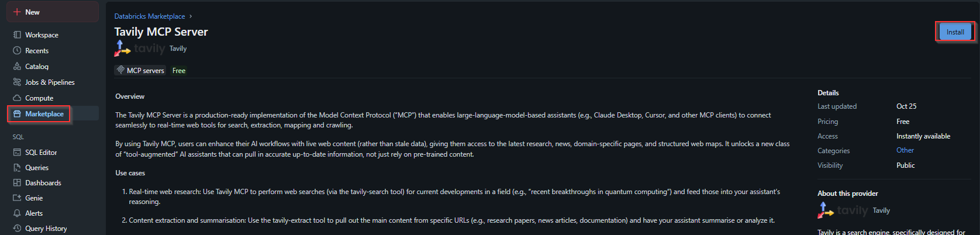980x235 pixels.
Task: Click the Workspace sidebar icon
Action: pos(17,35)
